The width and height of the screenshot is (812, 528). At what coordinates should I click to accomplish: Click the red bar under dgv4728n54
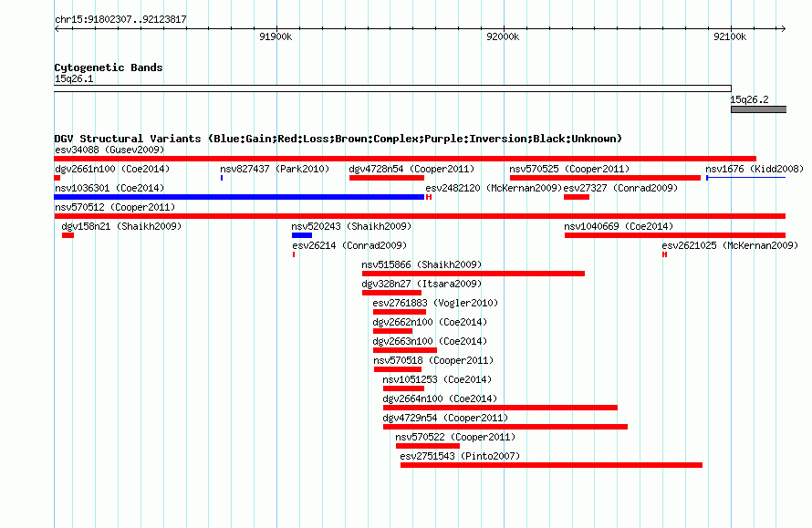pyautogui.click(x=387, y=178)
